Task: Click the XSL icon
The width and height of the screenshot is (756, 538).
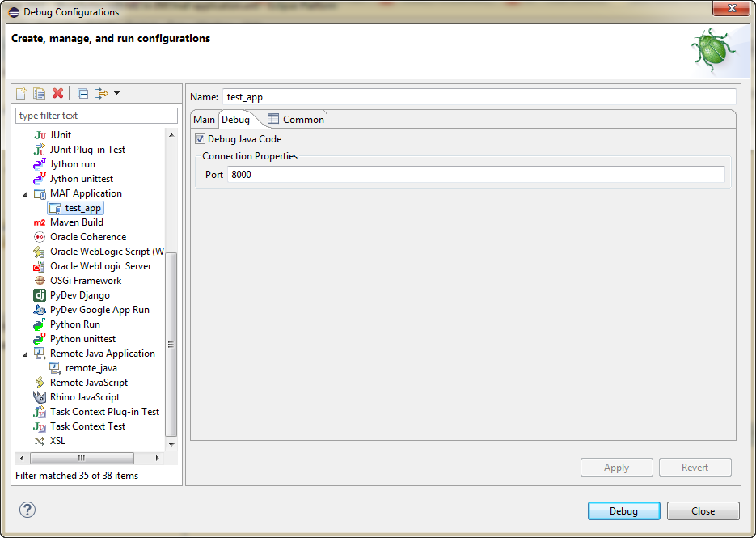Action: click(40, 441)
